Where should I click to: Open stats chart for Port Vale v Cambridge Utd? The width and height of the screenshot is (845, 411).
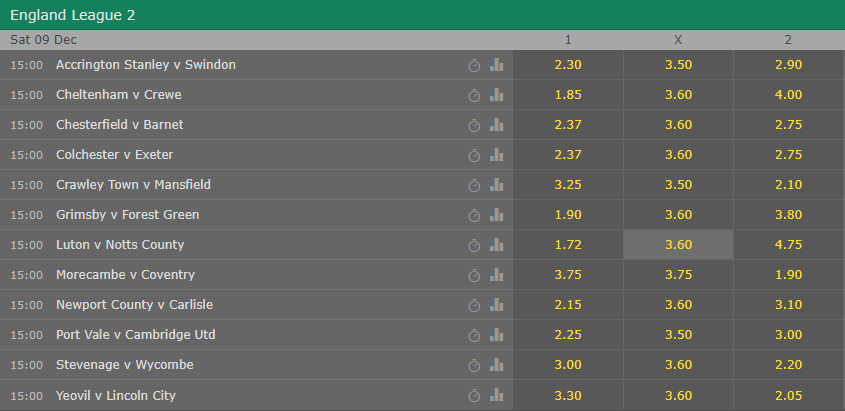496,335
